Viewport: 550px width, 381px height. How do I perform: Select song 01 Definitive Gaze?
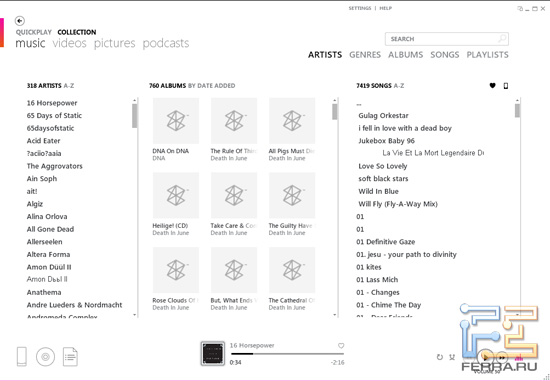pyautogui.click(x=386, y=242)
